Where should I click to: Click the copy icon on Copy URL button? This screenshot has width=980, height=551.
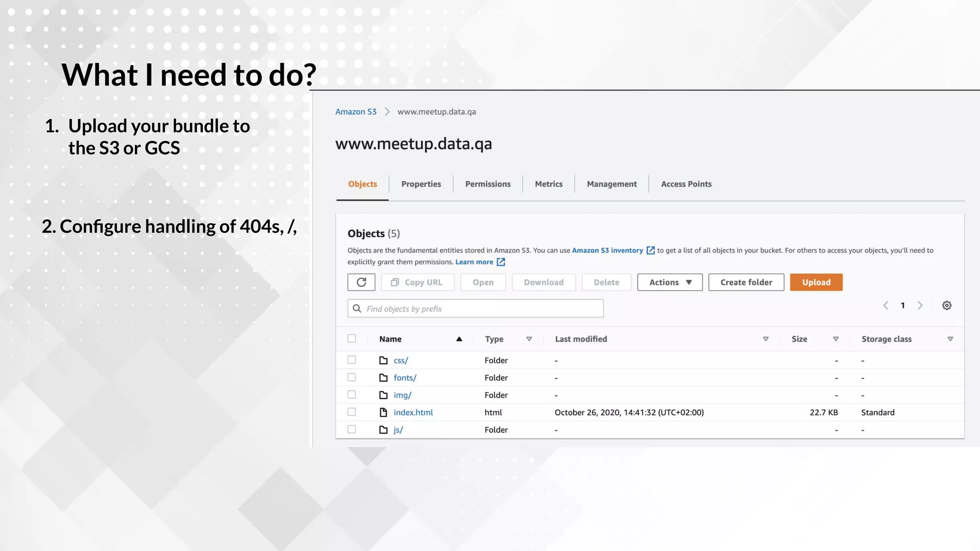tap(395, 282)
